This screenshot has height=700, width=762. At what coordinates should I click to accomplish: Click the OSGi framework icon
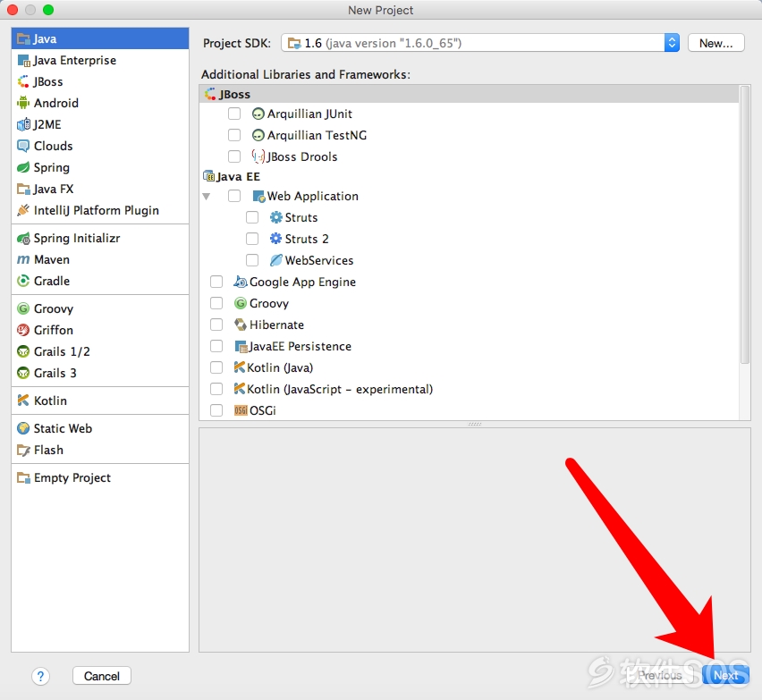241,410
